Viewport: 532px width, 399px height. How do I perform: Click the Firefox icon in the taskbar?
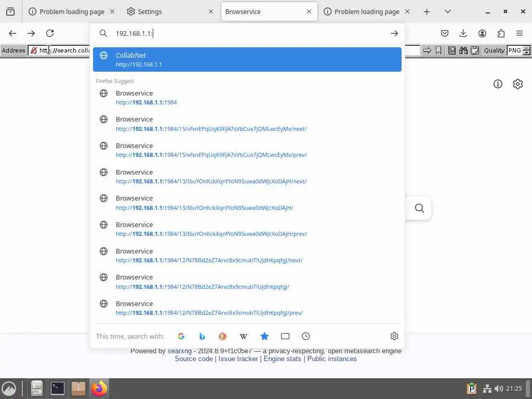(x=99, y=389)
